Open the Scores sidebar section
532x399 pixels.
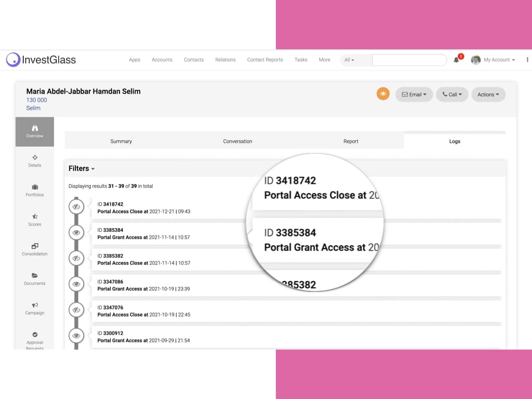(x=35, y=220)
